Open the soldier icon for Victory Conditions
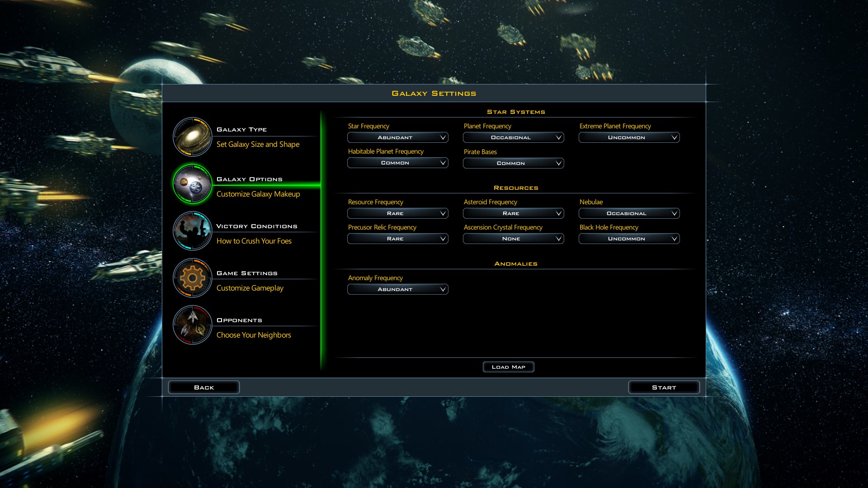Viewport: 868px width, 488px height. 192,231
